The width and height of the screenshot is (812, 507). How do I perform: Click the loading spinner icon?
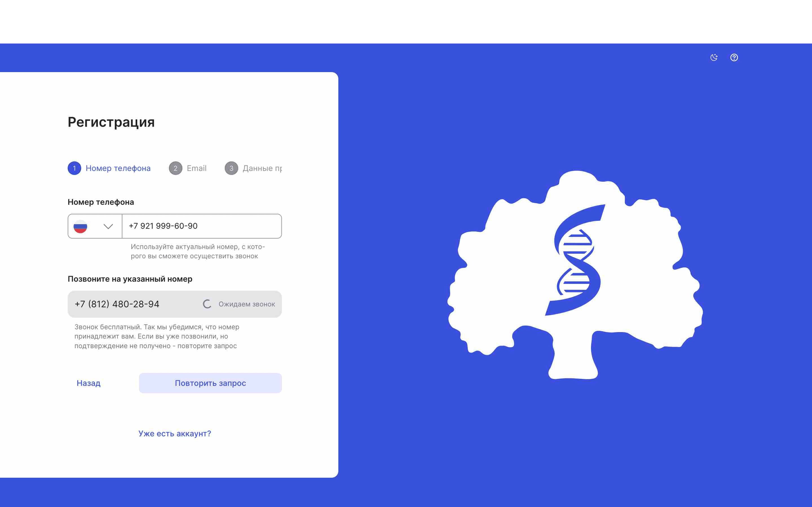point(207,304)
